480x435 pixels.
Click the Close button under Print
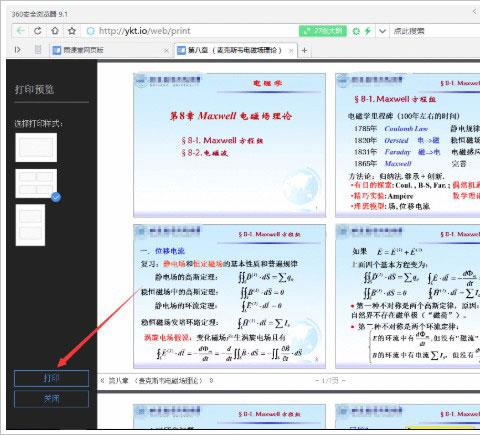[x=51, y=399]
